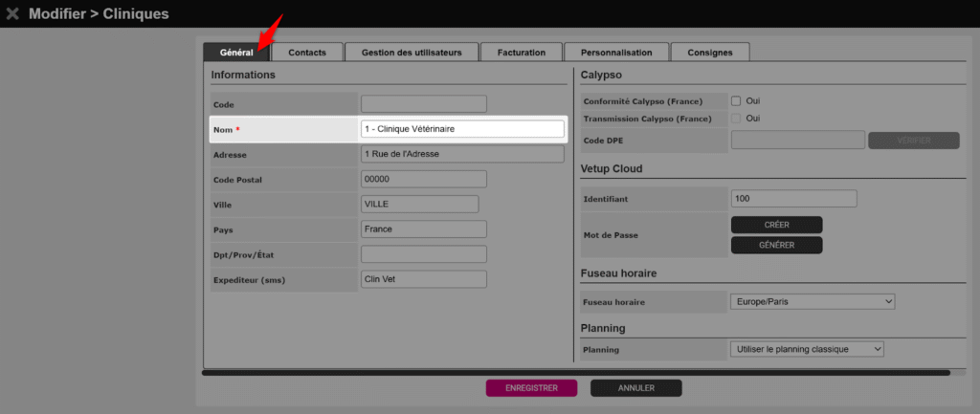The image size is (980, 414).
Task: Click the Enregistrer button
Action: 531,388
